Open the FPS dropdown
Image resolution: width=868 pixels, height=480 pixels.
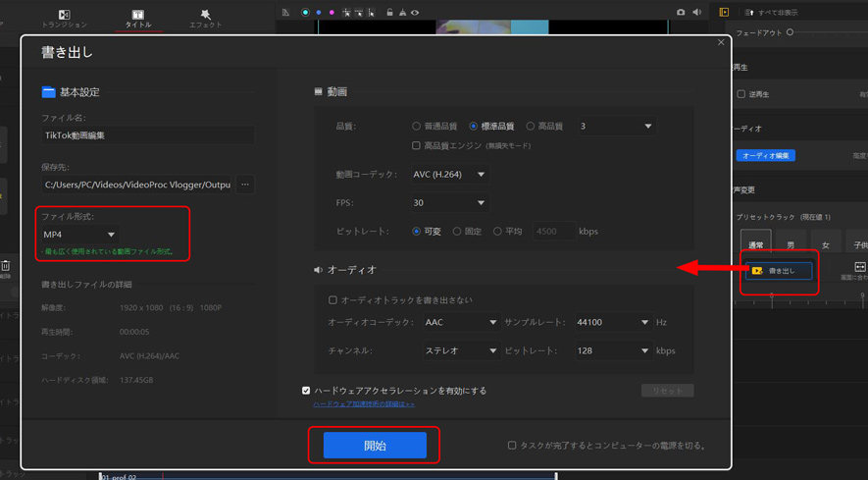(449, 203)
